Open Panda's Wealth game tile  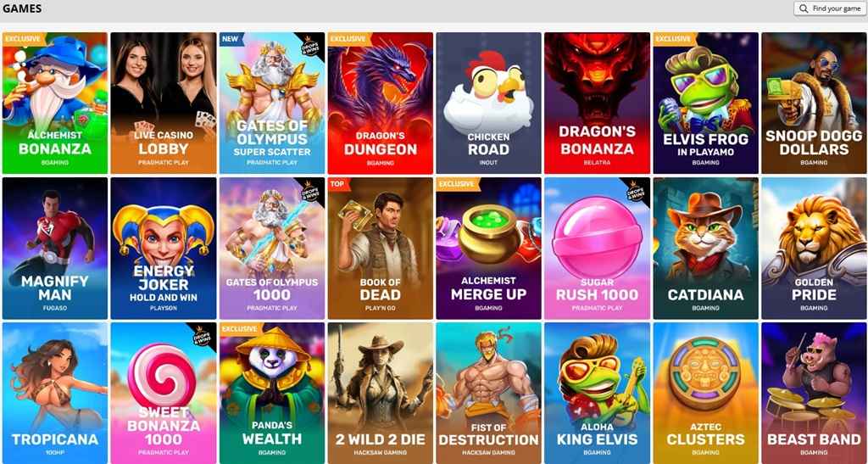coord(272,393)
